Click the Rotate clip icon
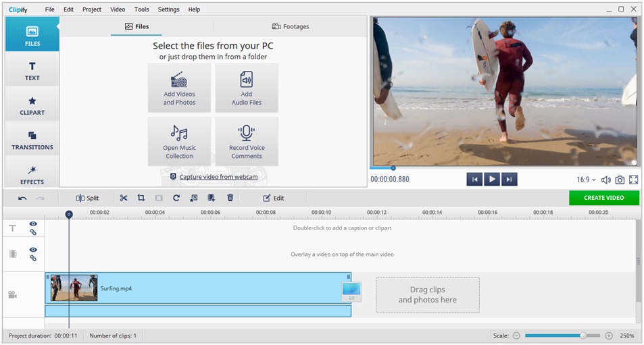 [176, 198]
